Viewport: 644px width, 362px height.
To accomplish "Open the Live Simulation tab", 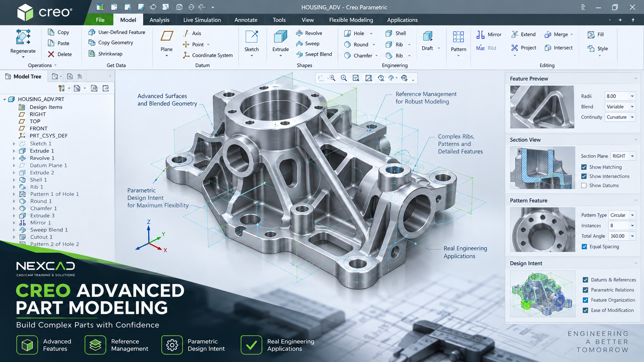I will coord(202,20).
